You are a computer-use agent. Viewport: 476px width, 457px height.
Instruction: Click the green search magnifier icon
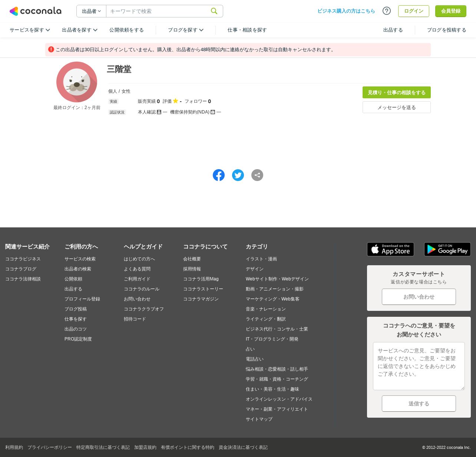coord(214,11)
